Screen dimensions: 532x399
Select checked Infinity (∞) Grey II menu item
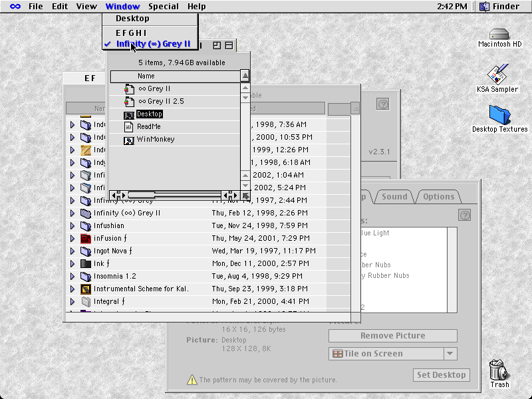click(150, 44)
